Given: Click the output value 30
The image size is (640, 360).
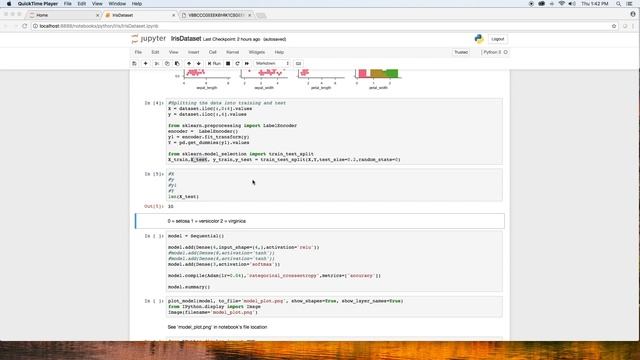Looking at the screenshot, I should (171, 207).
